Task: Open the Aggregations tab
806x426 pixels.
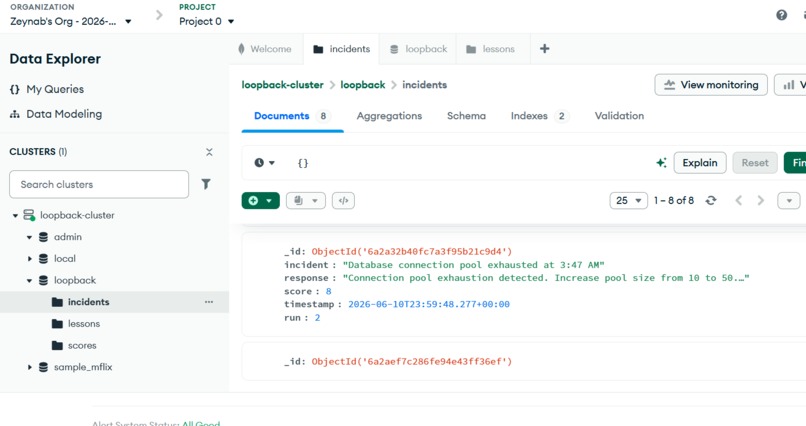Action: [389, 116]
